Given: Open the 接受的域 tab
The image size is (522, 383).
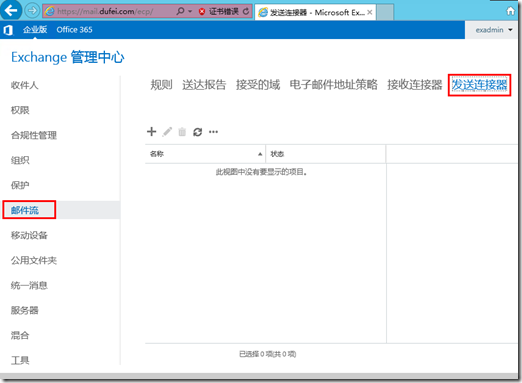Looking at the screenshot, I should [258, 85].
